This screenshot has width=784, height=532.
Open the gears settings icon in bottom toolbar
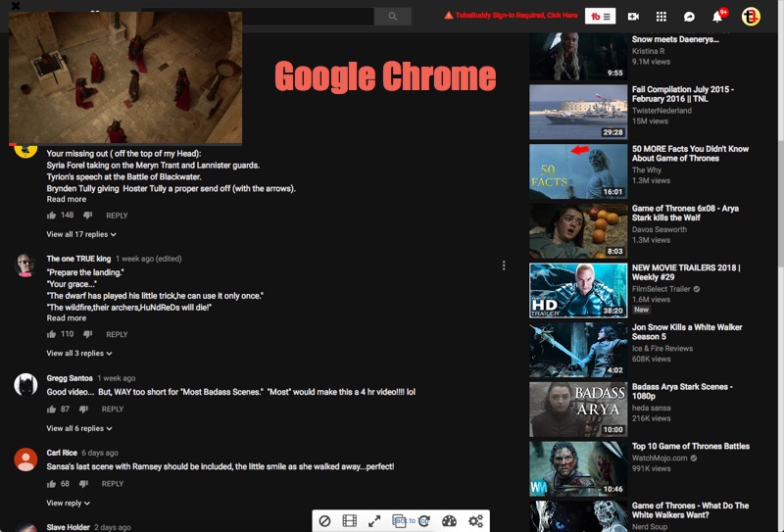coord(475,521)
